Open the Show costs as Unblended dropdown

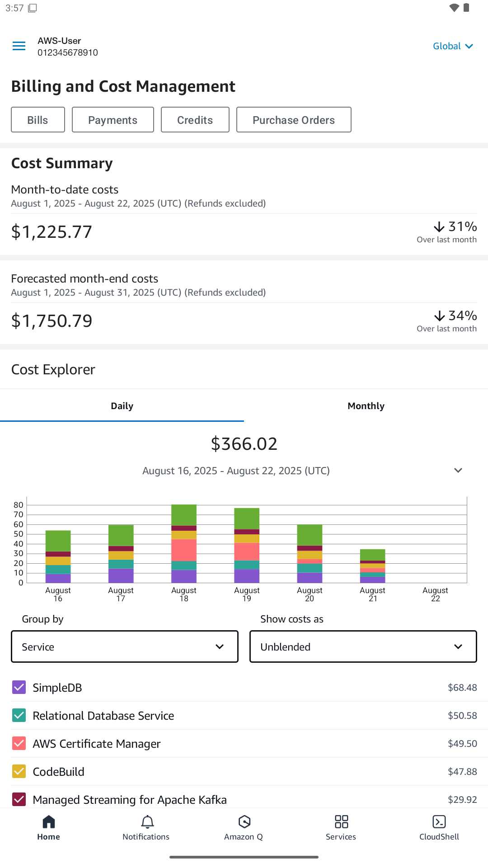[x=363, y=646]
